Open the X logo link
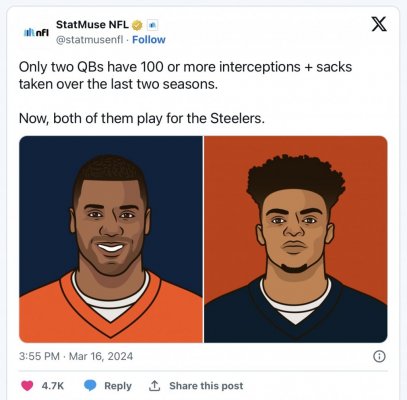Screen dimensions: 407x400 click(379, 24)
